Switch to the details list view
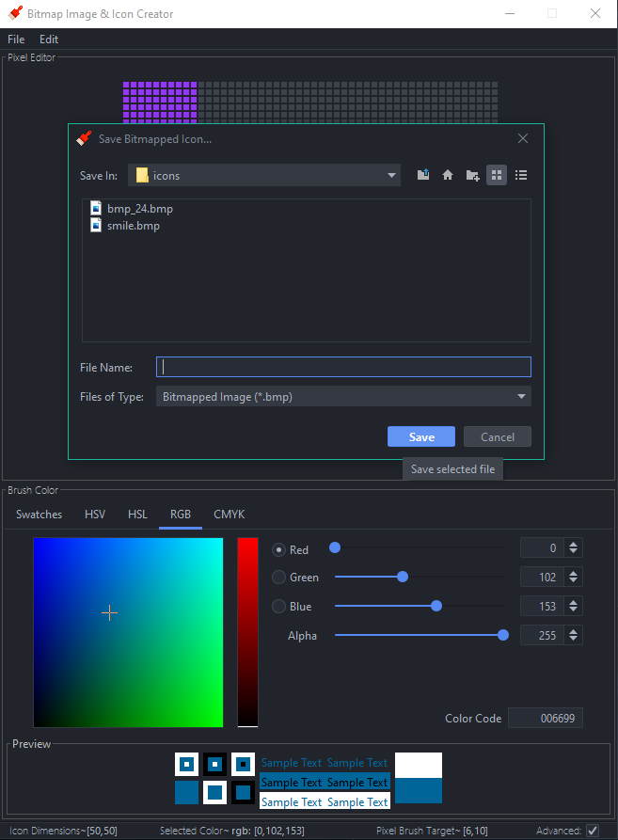This screenshot has height=840, width=618. (521, 175)
